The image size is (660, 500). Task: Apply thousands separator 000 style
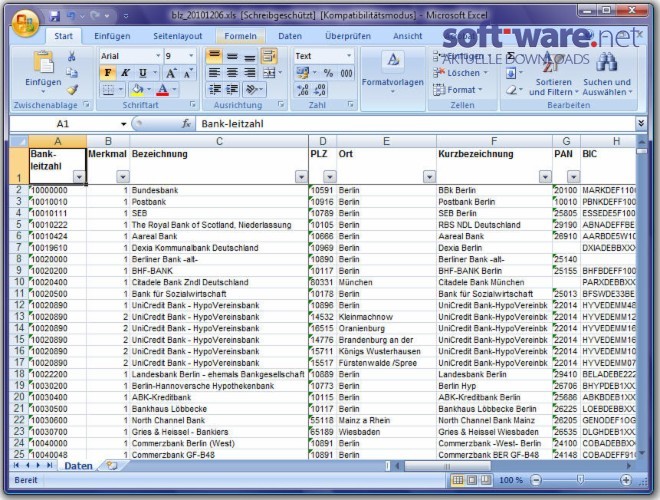coord(346,73)
